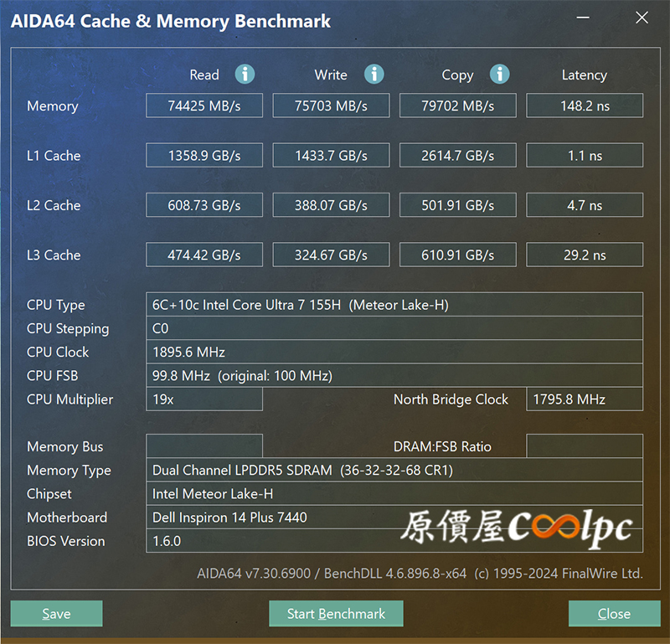Click the Read column header
670x644 pixels.
click(x=204, y=75)
